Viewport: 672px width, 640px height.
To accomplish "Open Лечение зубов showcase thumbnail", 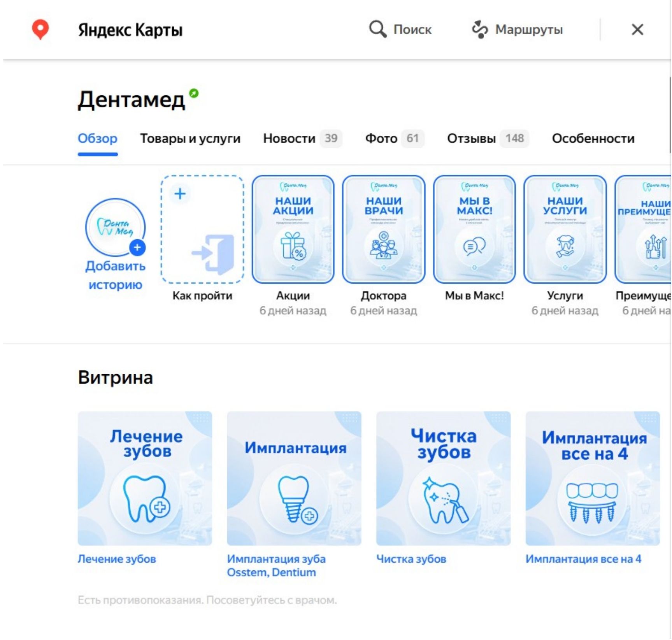I will tap(145, 478).
